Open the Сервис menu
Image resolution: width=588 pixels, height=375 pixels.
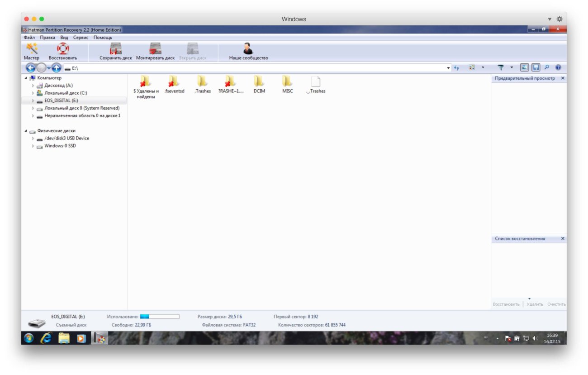tap(80, 37)
